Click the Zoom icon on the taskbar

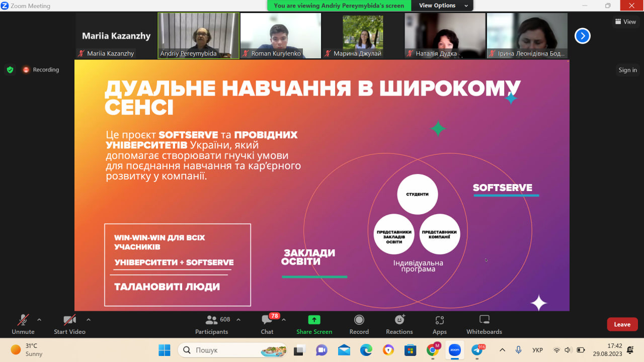coord(455,350)
